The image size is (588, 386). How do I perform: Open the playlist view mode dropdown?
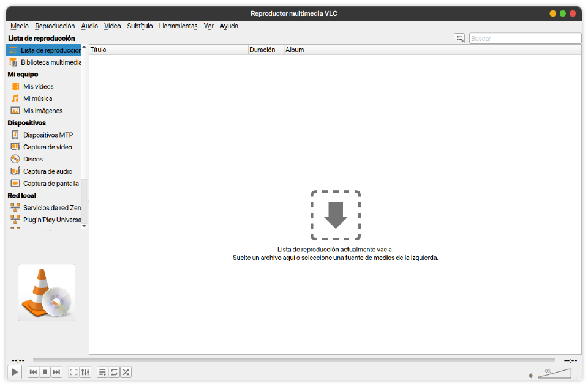(x=459, y=38)
